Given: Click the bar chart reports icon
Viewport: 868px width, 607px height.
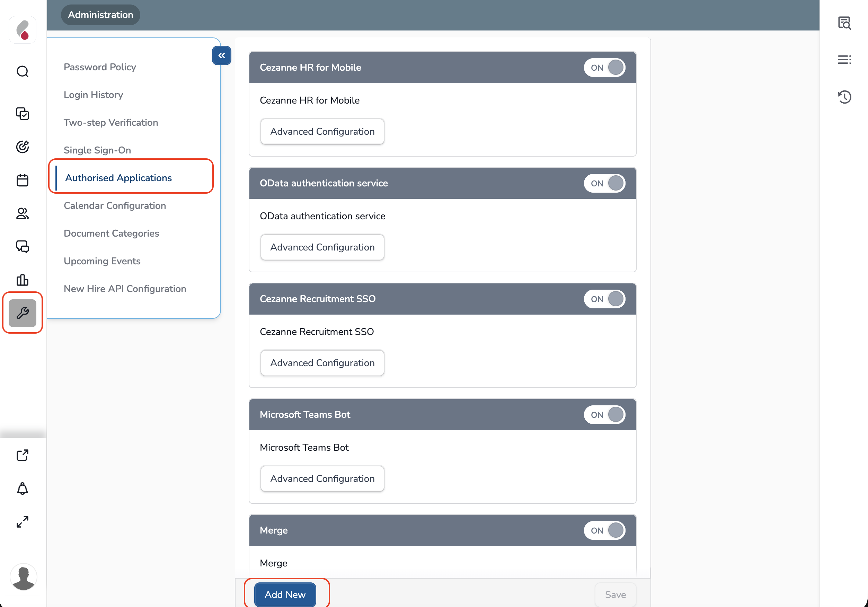Looking at the screenshot, I should [22, 280].
